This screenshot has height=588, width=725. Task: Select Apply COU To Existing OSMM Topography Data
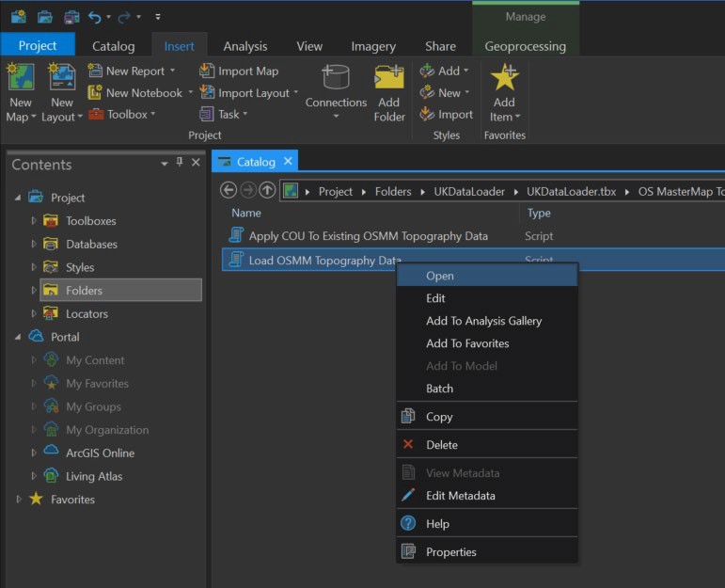pos(368,236)
